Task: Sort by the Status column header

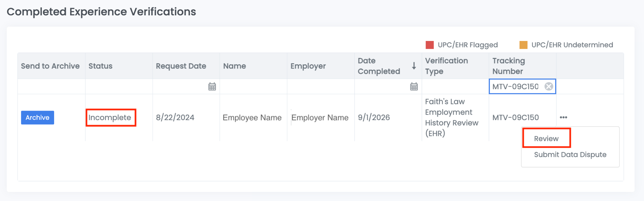Action: click(100, 66)
